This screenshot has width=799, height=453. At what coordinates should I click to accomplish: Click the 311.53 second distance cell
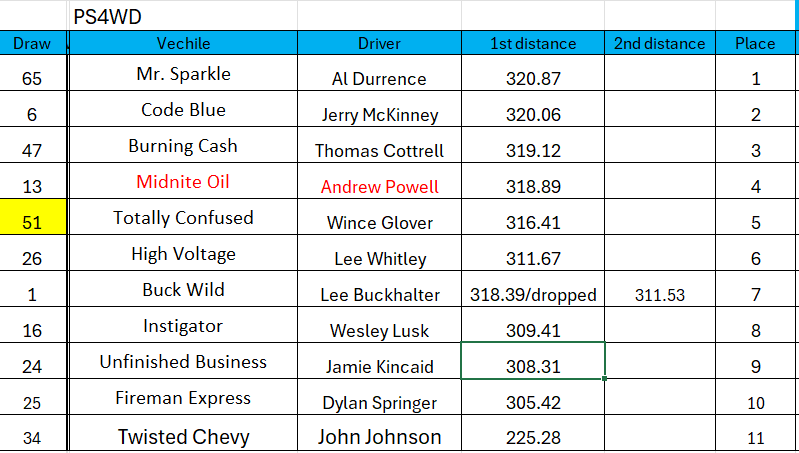[659, 295]
